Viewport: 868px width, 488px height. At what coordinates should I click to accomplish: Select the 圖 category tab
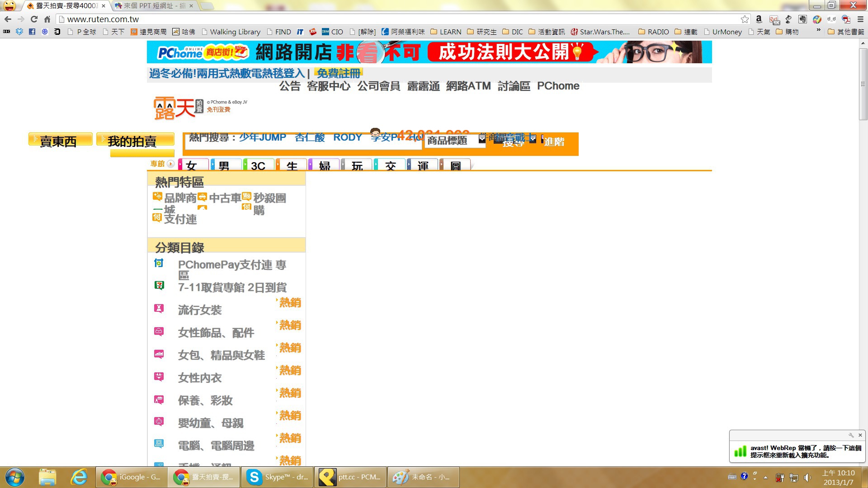(455, 165)
